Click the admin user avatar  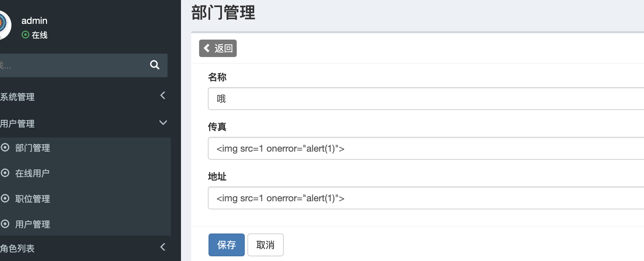5,25
